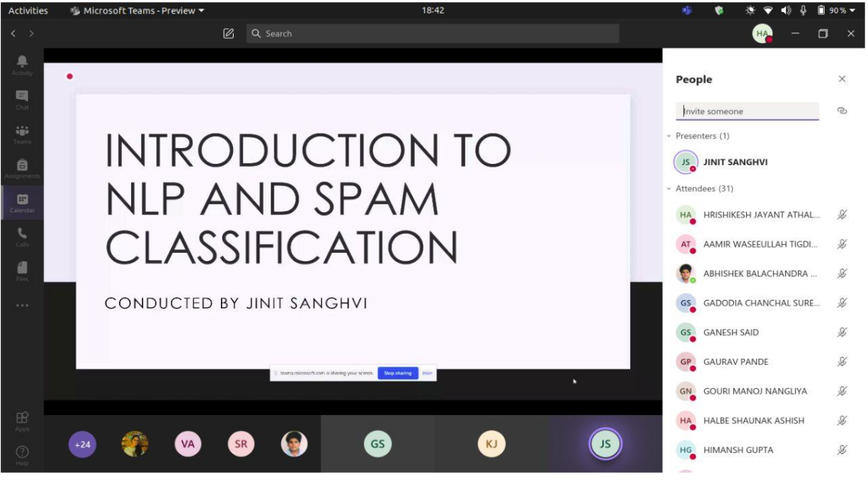Open the Teams section icon
Image resolution: width=868 pixels, height=480 pixels.
22,133
